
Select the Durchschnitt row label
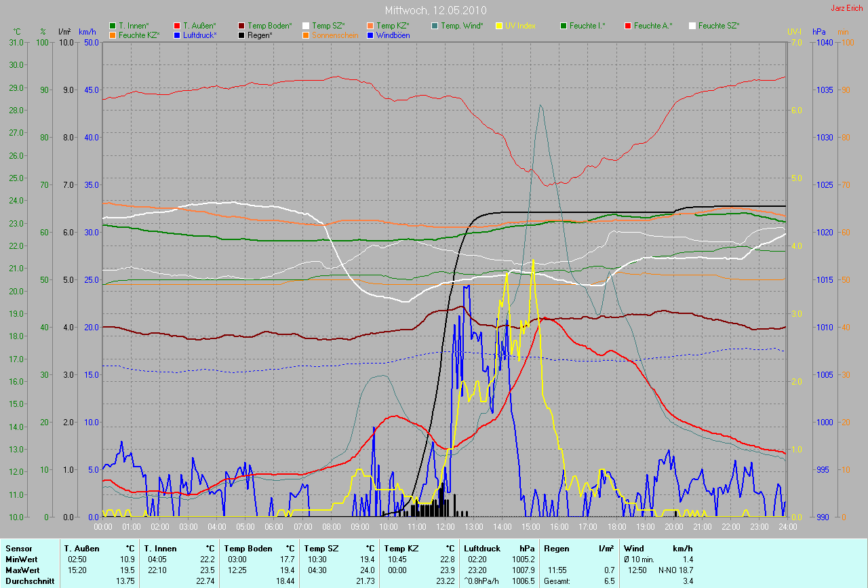30,581
